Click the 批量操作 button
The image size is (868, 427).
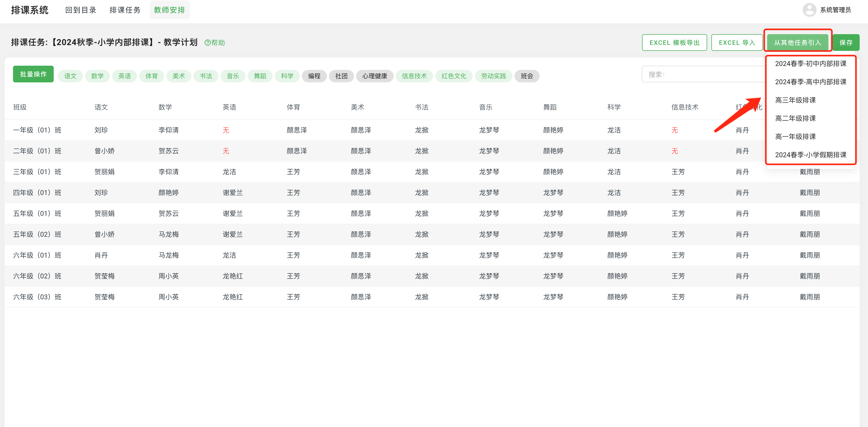click(x=33, y=74)
